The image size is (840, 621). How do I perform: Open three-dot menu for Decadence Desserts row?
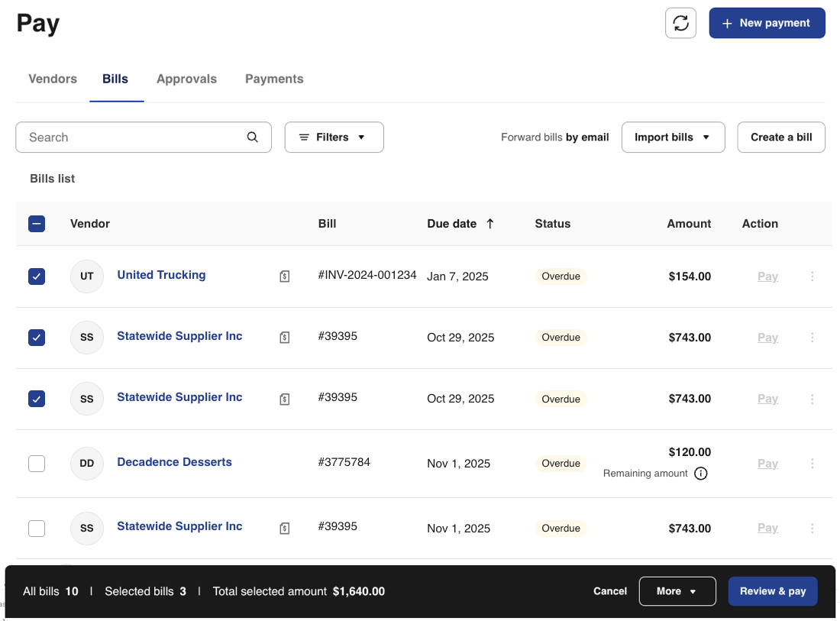tap(812, 464)
